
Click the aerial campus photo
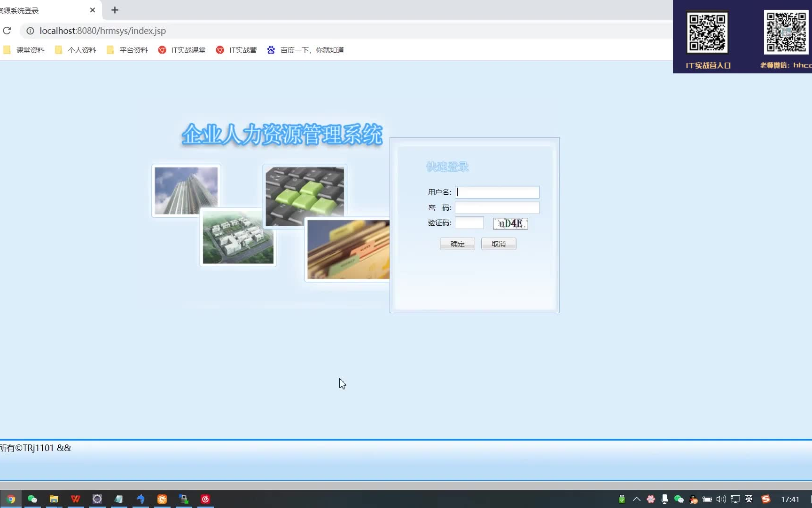point(238,237)
